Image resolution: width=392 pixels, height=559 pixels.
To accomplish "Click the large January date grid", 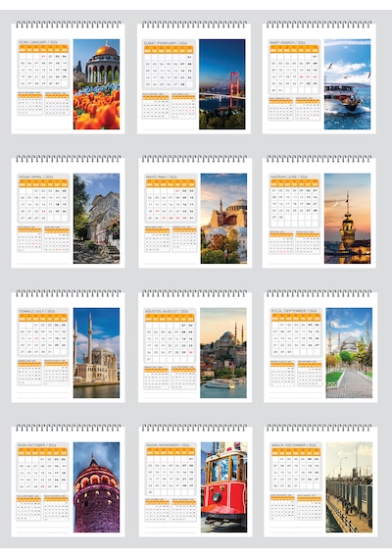I will coord(43,71).
